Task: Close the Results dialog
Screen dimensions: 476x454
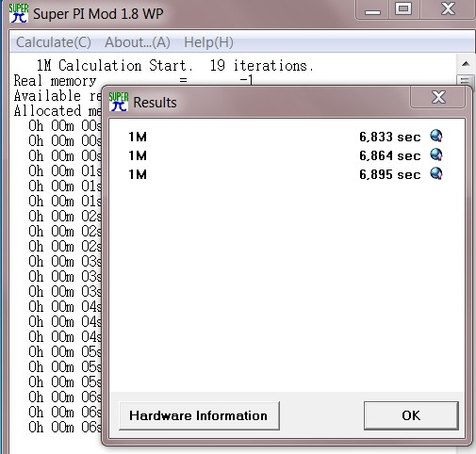Action: (x=438, y=97)
